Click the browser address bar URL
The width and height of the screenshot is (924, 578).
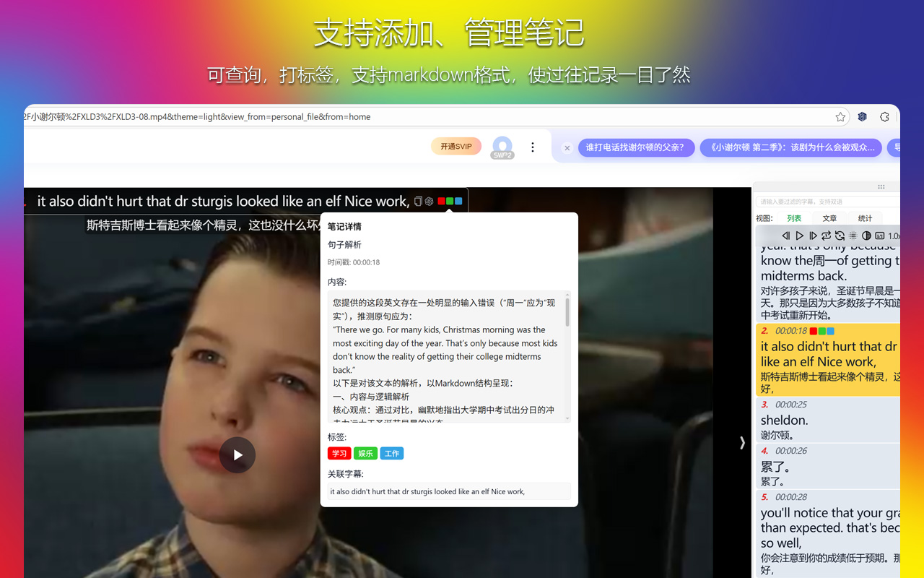tap(197, 117)
